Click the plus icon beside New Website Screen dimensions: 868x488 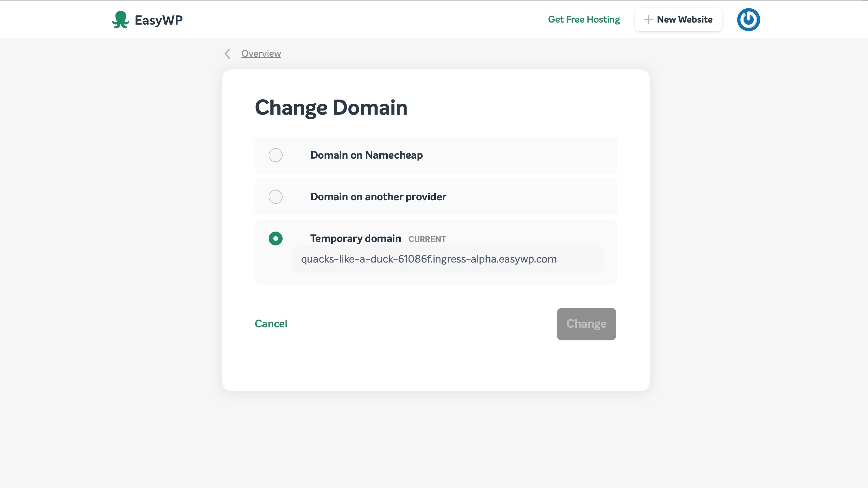click(648, 20)
